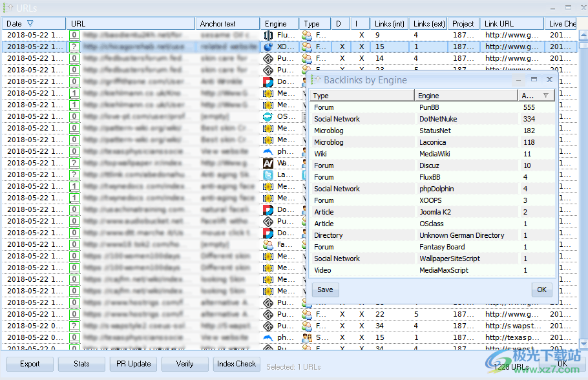Run the PR Update button
Screen dimensions: 588x380
(134, 364)
